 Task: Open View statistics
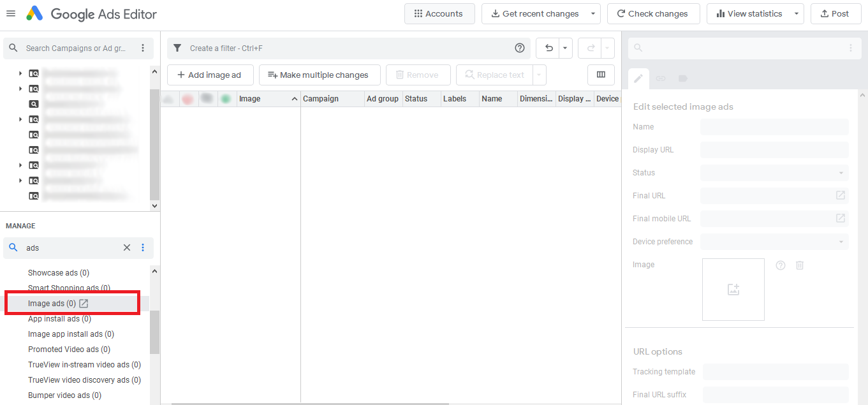749,13
